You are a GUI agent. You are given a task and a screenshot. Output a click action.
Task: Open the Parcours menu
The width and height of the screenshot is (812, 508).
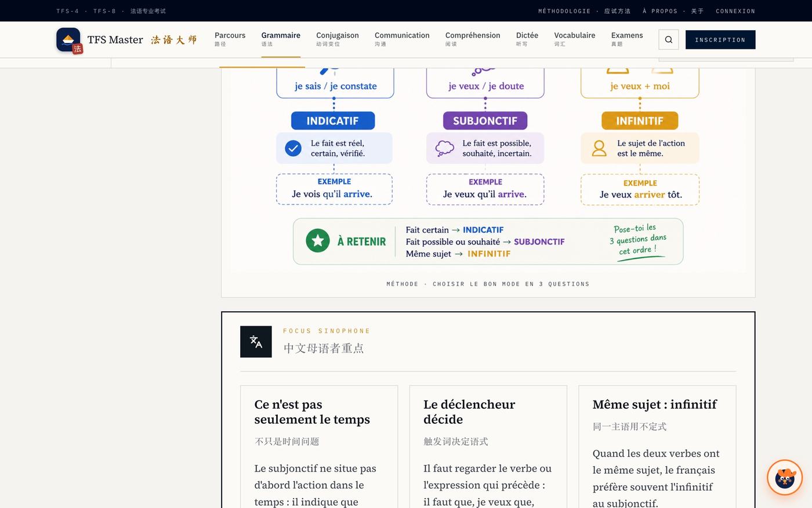[x=230, y=39]
